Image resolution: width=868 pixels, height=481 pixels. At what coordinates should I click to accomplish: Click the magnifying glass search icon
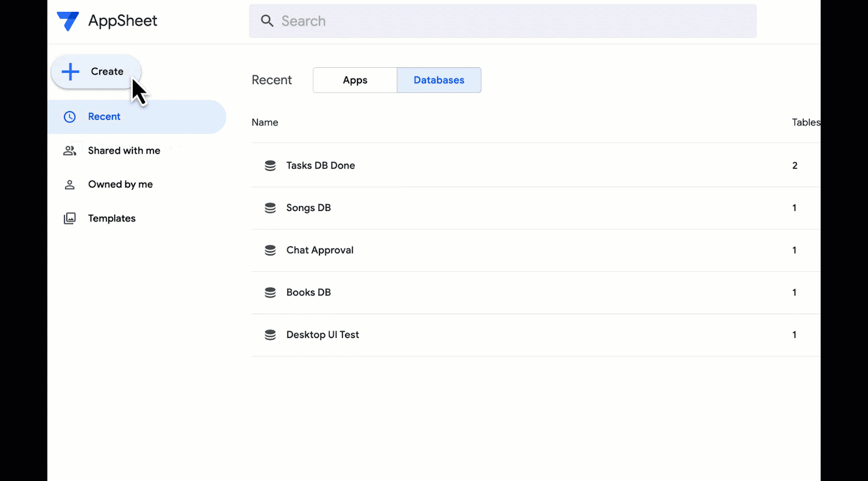(267, 21)
